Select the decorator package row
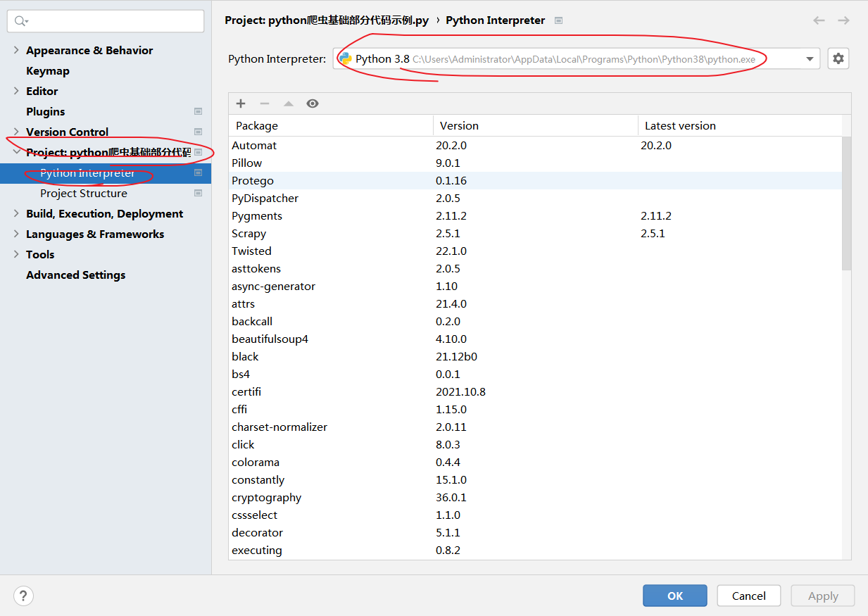The height and width of the screenshot is (616, 868). point(535,532)
